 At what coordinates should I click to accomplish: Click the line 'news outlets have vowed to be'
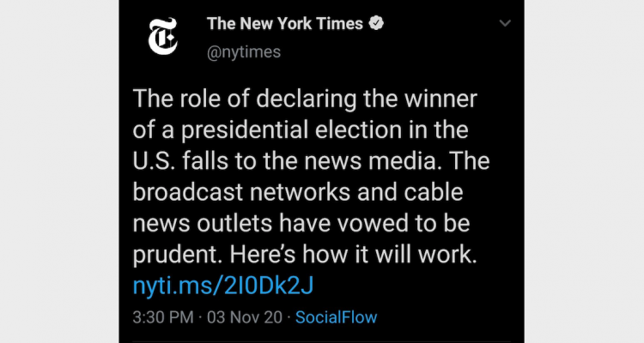(x=301, y=223)
